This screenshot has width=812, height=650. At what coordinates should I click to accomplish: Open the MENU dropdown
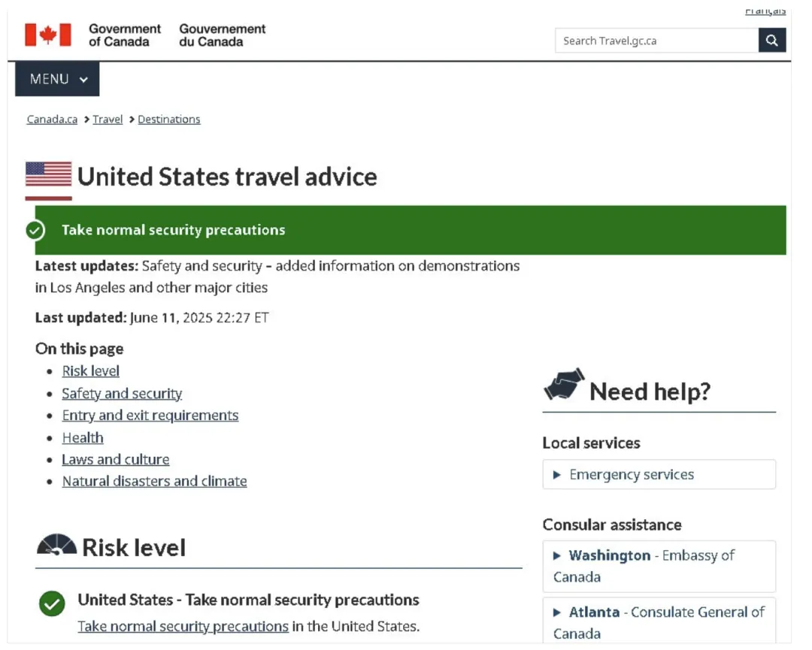coord(58,79)
